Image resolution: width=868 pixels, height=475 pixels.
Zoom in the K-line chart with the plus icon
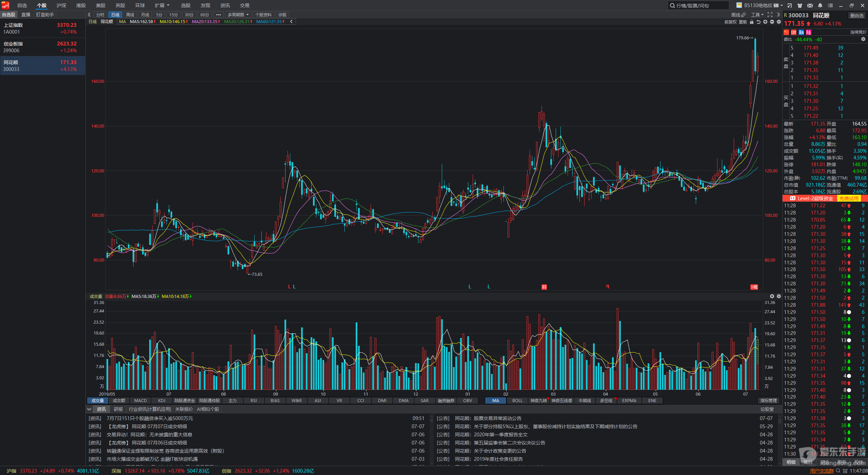(x=765, y=22)
